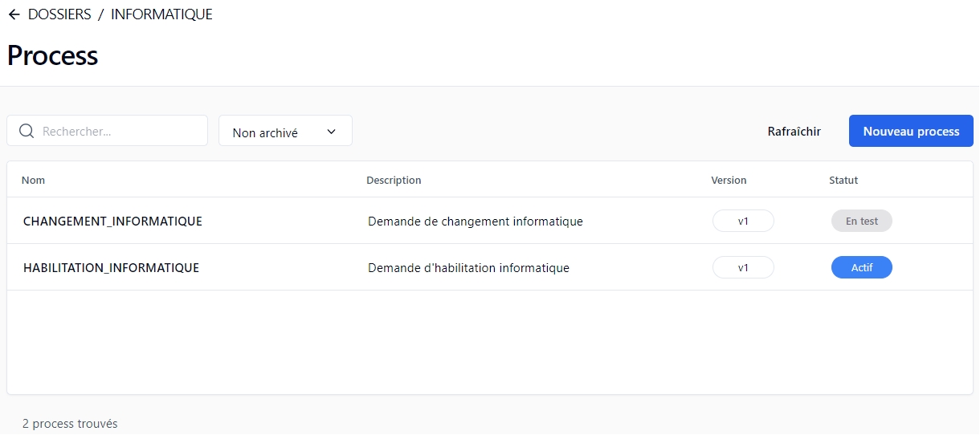
Task: Click the Description column header
Action: (x=394, y=180)
